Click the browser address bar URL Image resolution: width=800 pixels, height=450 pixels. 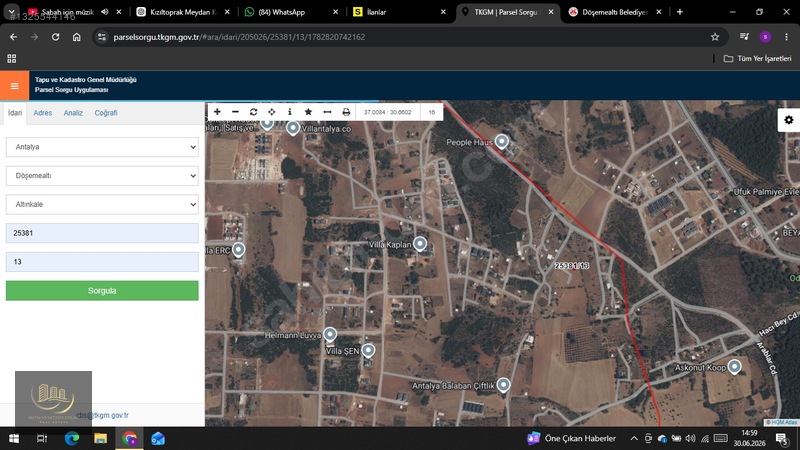pyautogui.click(x=239, y=37)
